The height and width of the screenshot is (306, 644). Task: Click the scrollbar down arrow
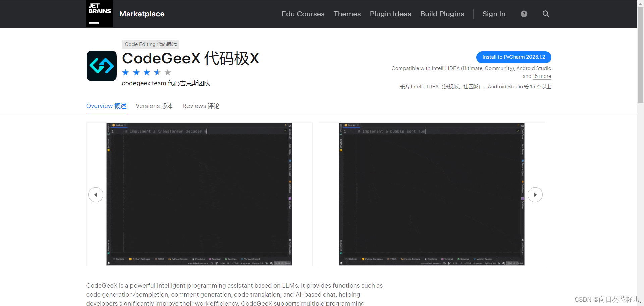(640, 303)
